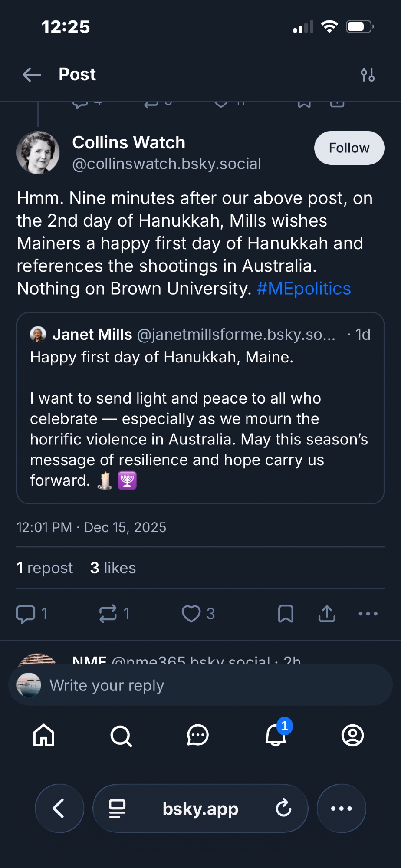Open browser more options menu
Image resolution: width=401 pixels, height=868 pixels.
(x=342, y=808)
